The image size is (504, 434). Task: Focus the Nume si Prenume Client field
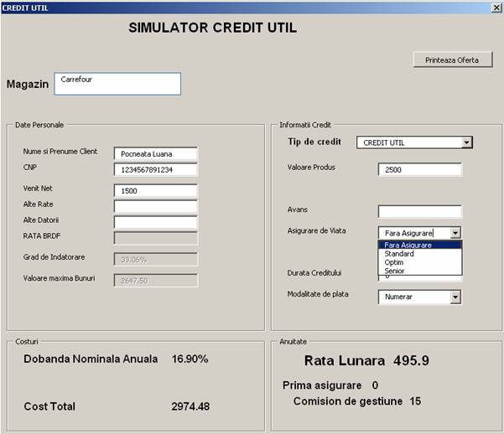pos(155,153)
